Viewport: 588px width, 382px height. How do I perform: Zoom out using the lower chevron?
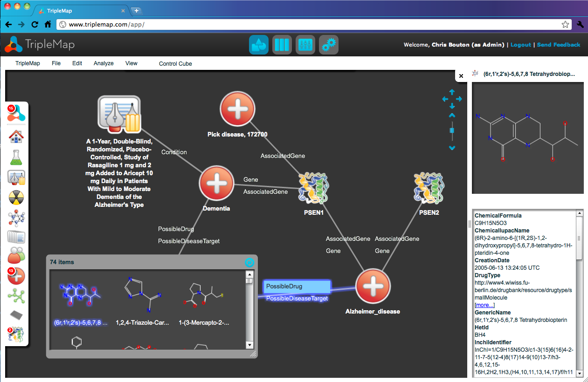(452, 148)
